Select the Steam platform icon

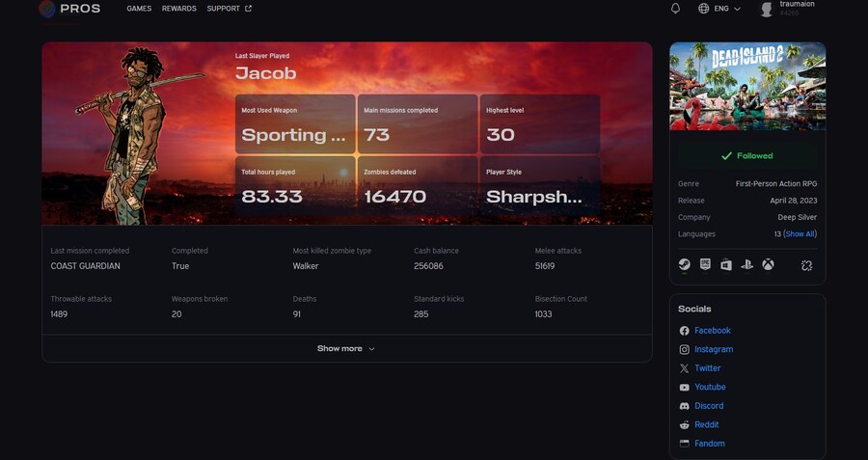tap(684, 264)
